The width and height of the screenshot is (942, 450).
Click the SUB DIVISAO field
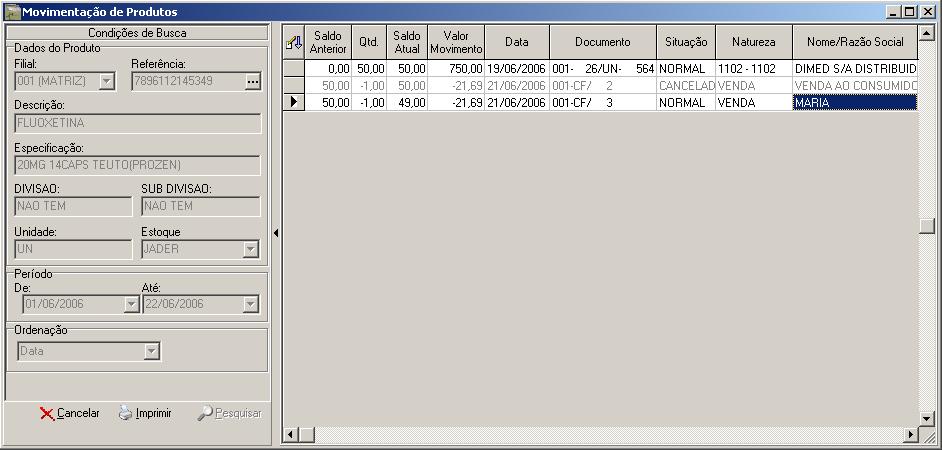(x=201, y=206)
